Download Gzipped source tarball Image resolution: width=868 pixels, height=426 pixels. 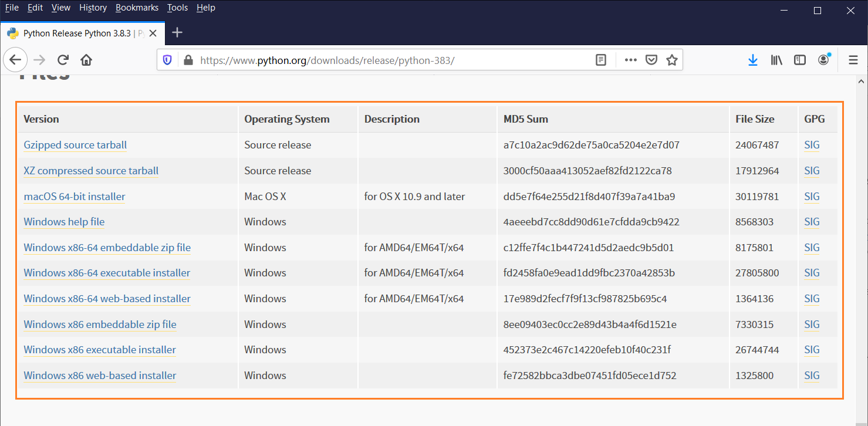(x=75, y=145)
